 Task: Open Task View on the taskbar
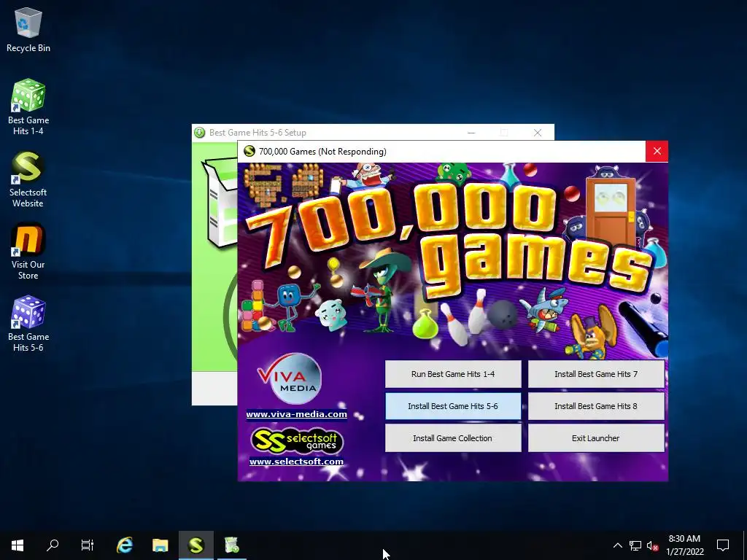88,545
